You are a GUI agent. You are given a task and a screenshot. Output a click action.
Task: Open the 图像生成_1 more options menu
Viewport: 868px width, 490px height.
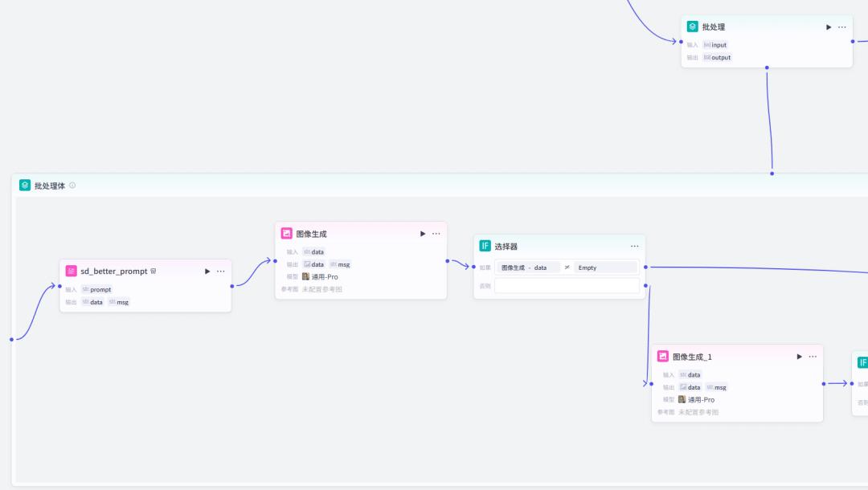[x=813, y=357]
